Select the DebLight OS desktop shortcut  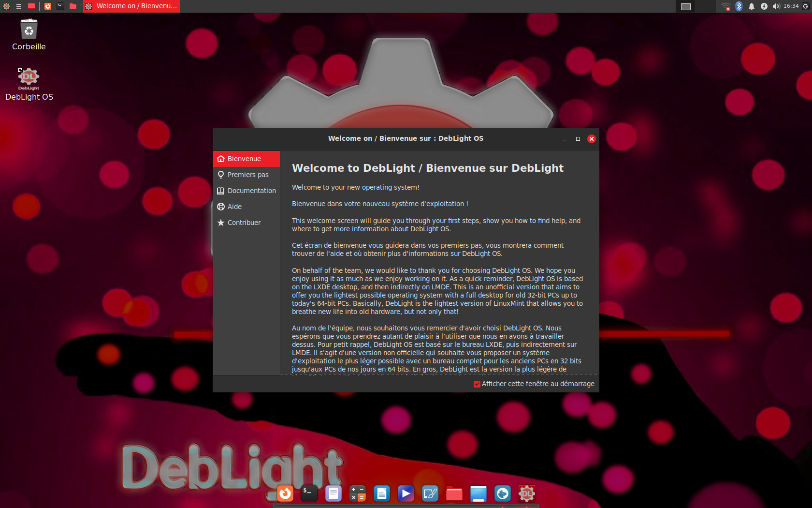(29, 85)
